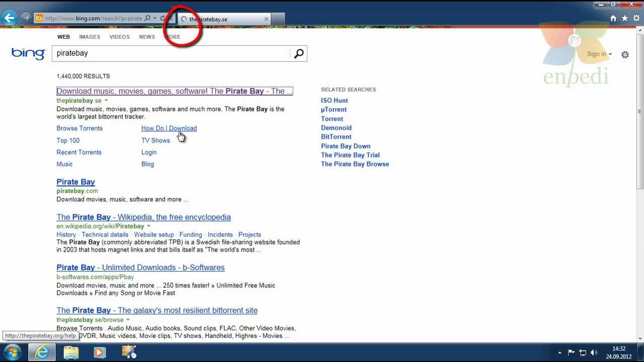Open related search Pirate Bay Down
The image size is (644, 362).
tap(346, 146)
